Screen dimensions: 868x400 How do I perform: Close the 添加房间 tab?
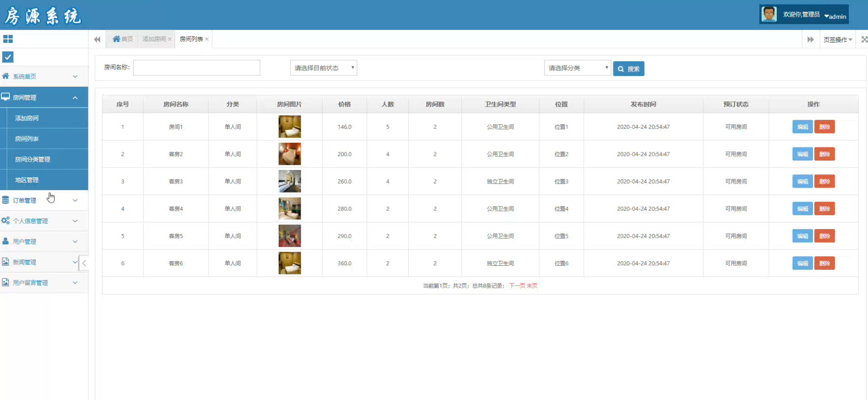pyautogui.click(x=170, y=39)
